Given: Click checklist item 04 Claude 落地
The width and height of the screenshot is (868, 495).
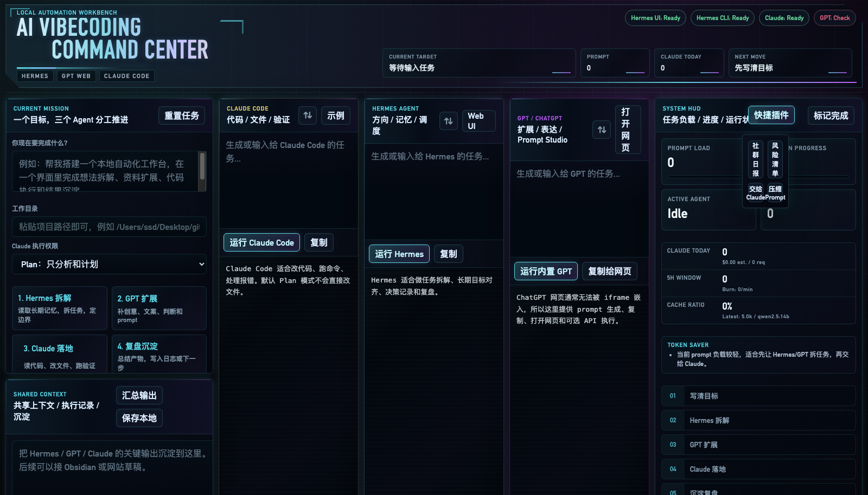Looking at the screenshot, I should click(758, 469).
